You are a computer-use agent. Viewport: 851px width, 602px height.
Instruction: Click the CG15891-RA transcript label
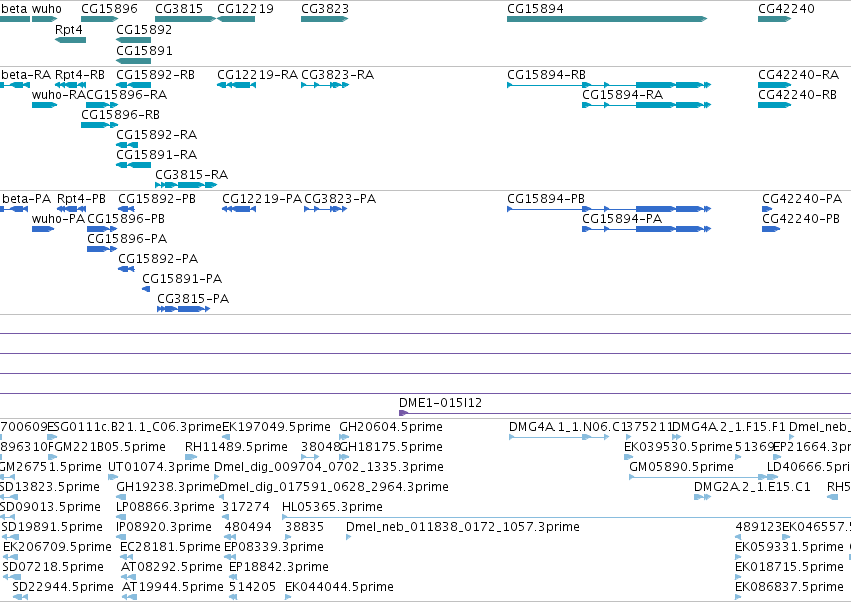pyautogui.click(x=157, y=155)
